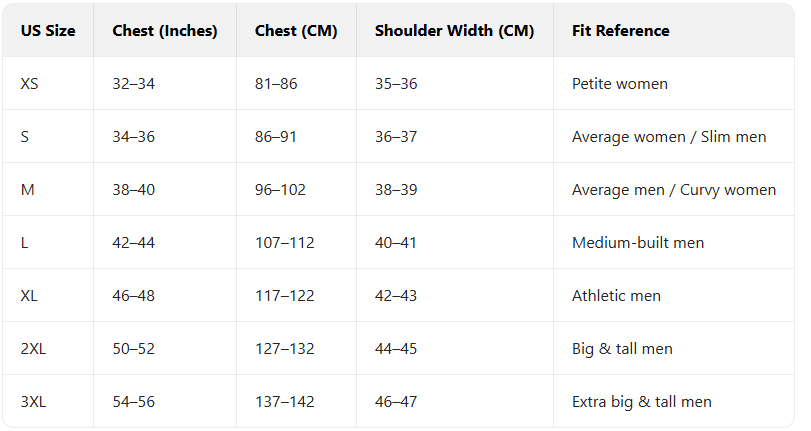
Task: Click the 2XL size cell
Action: pos(34,349)
